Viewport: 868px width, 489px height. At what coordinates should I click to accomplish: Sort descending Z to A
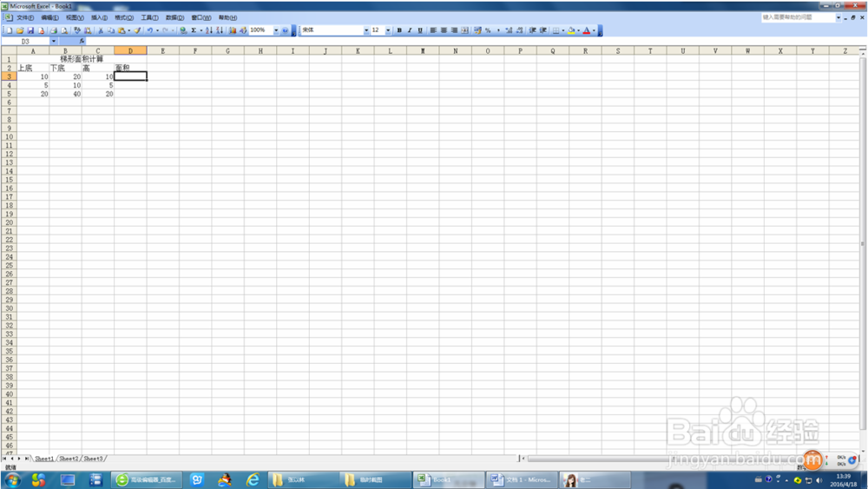coord(220,30)
